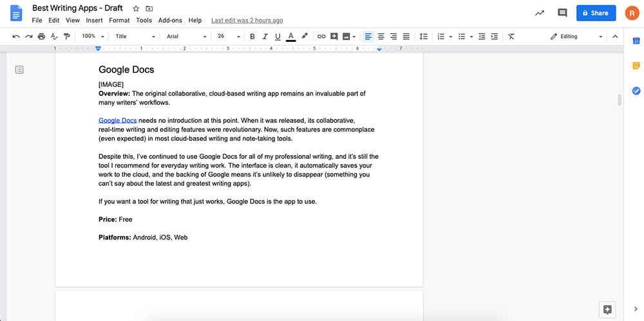
Task: Open the line spacing options
Action: (424, 37)
